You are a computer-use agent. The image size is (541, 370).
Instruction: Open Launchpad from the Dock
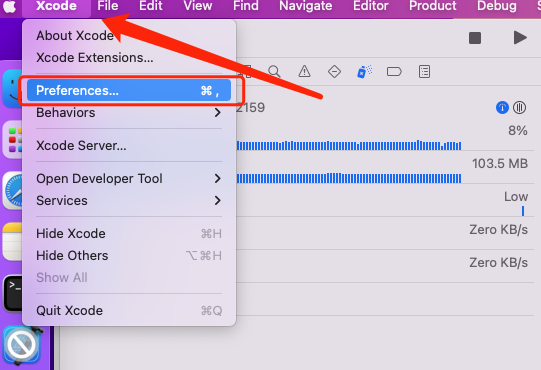(13, 140)
